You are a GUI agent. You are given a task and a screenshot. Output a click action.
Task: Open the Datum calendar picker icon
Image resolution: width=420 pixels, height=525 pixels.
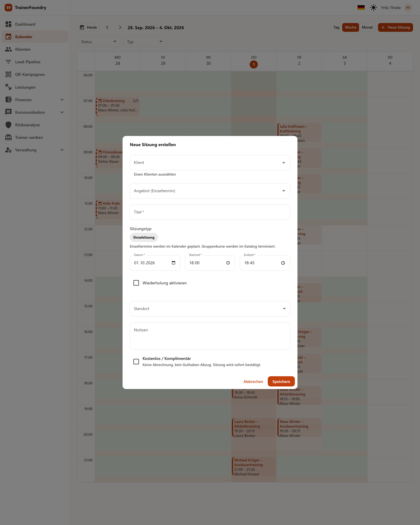pyautogui.click(x=173, y=263)
